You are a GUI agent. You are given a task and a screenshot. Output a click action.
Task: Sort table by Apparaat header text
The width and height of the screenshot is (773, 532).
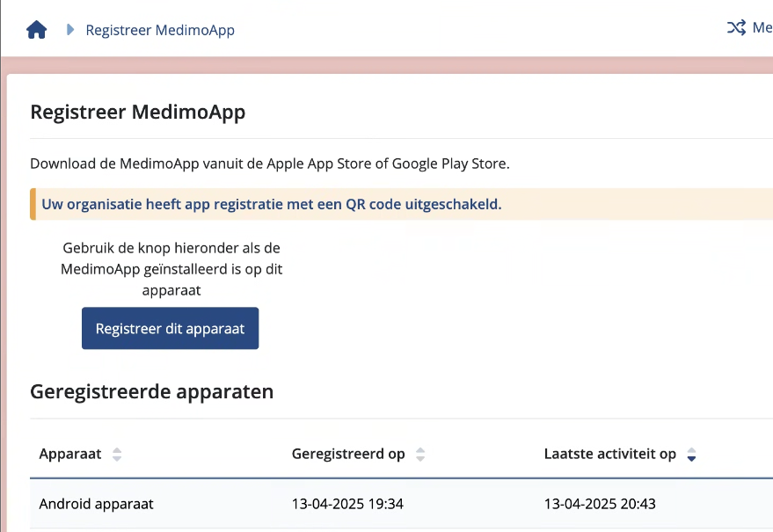coord(70,454)
